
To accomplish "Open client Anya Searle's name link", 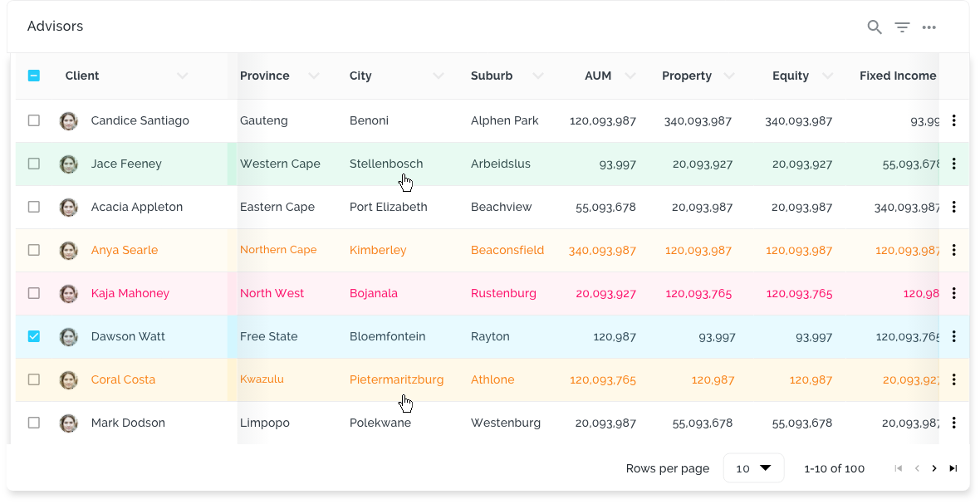I will tap(125, 250).
